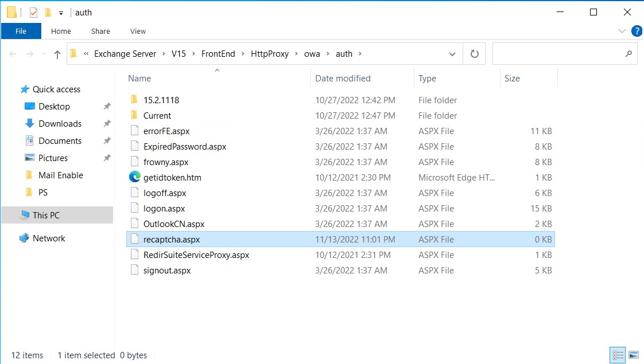This screenshot has height=364, width=644.
Task: Show hidden breadcrumb parents via double chevron
Action: pos(86,54)
